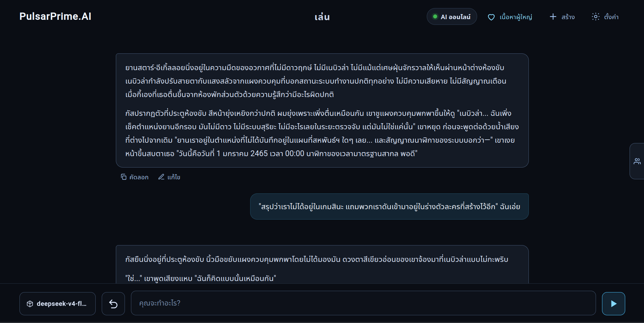Click the copy icon labeled คัดลอก
644x323 pixels.
[124, 177]
